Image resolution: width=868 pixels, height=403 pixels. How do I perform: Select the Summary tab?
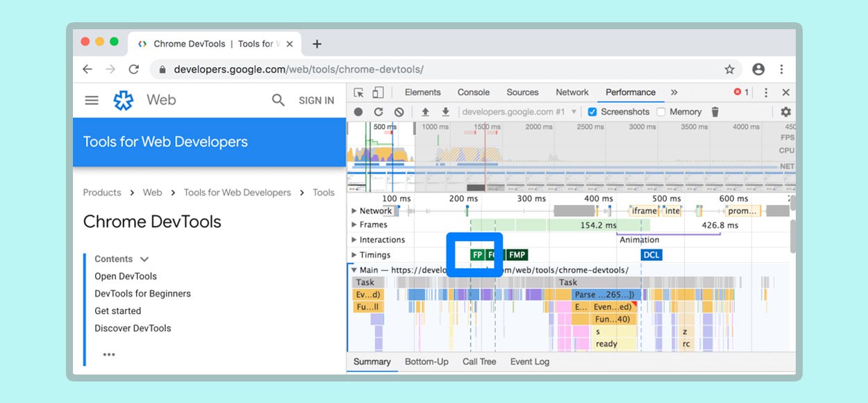[372, 361]
